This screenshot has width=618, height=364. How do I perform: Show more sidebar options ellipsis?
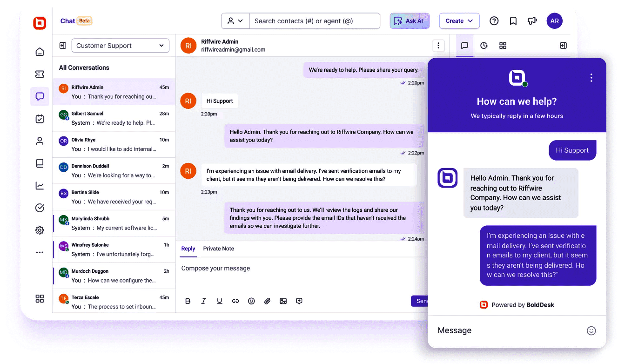[40, 252]
